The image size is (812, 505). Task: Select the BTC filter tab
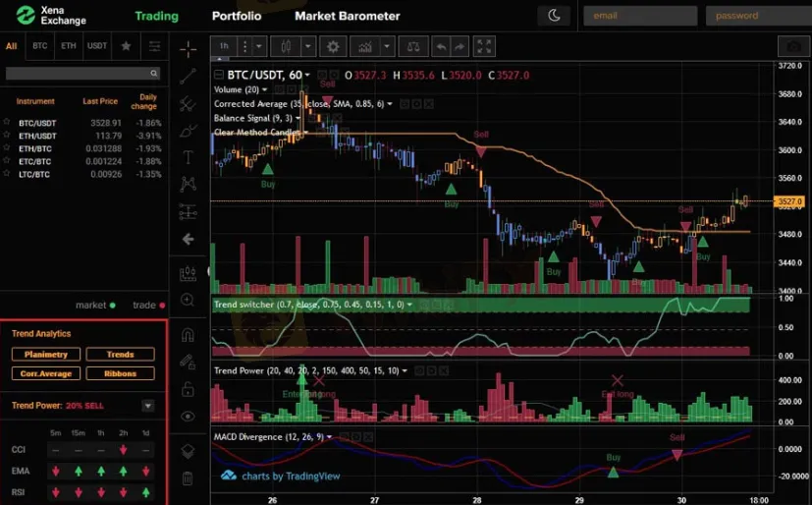tap(40, 46)
